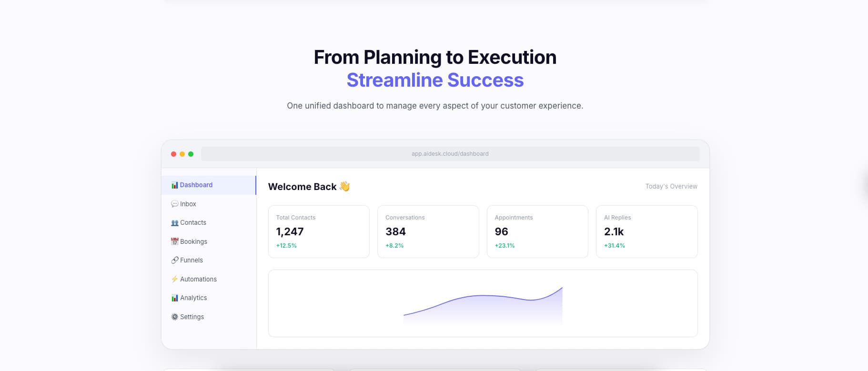The height and width of the screenshot is (371, 868).
Task: Click the Analytics chart icon
Action: [174, 298]
